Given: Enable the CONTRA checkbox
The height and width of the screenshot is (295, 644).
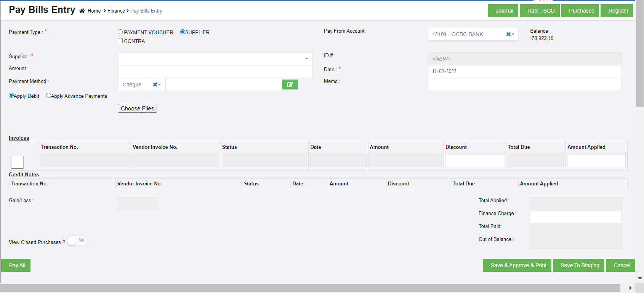Looking at the screenshot, I should click(x=120, y=41).
